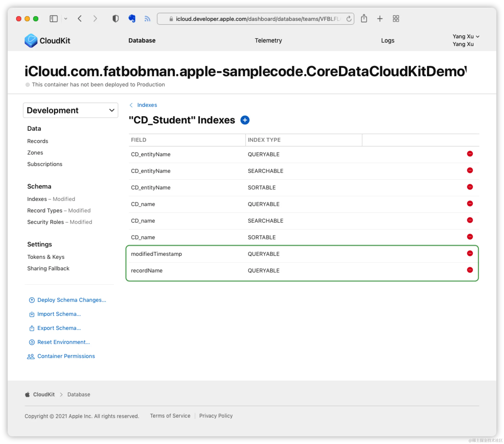
Task: Click the Safari back arrow
Action: [x=80, y=19]
